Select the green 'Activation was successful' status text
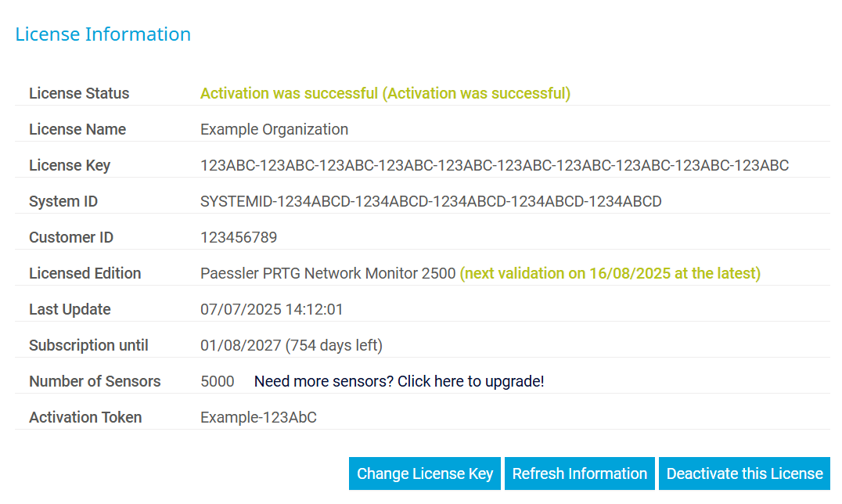842x504 pixels. [385, 93]
